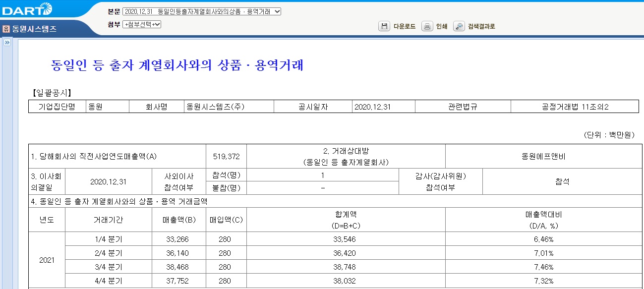Select the 280 purchase value in 1/4 분기 row

coord(226,239)
